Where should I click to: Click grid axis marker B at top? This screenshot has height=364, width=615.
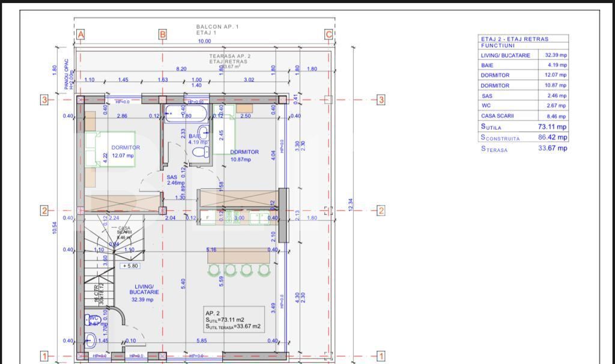pos(163,35)
